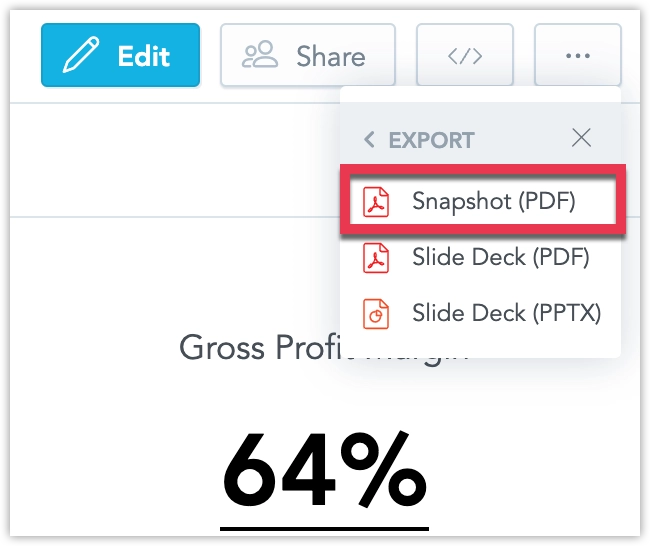Close the Export menu with X
The width and height of the screenshot is (650, 546).
pyautogui.click(x=581, y=138)
